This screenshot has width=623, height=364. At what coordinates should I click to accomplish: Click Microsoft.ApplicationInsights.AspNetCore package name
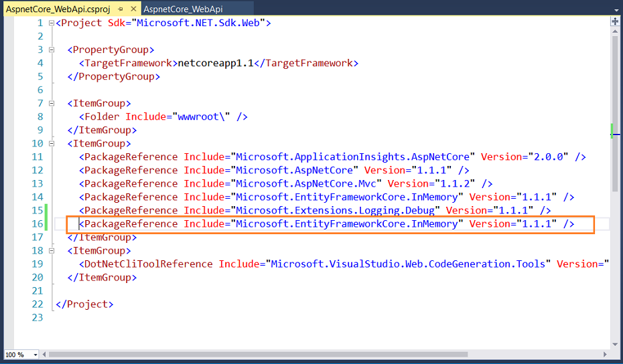click(352, 157)
